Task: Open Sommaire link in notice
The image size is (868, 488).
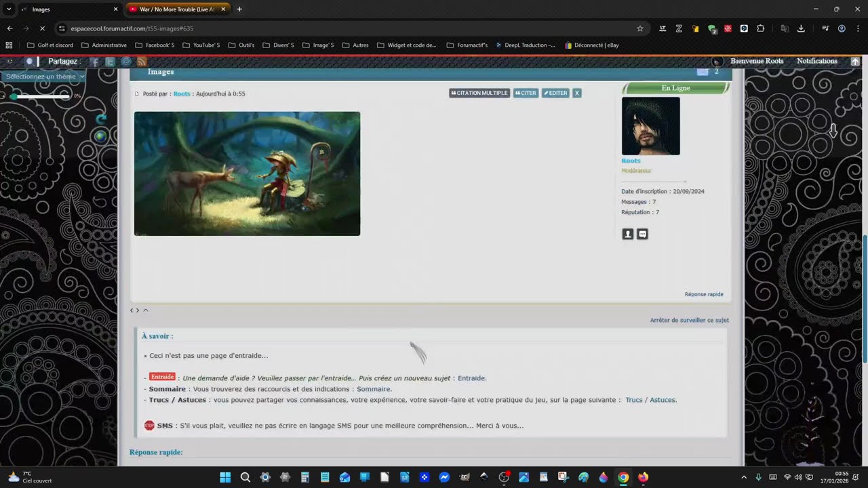Action: tap(374, 389)
